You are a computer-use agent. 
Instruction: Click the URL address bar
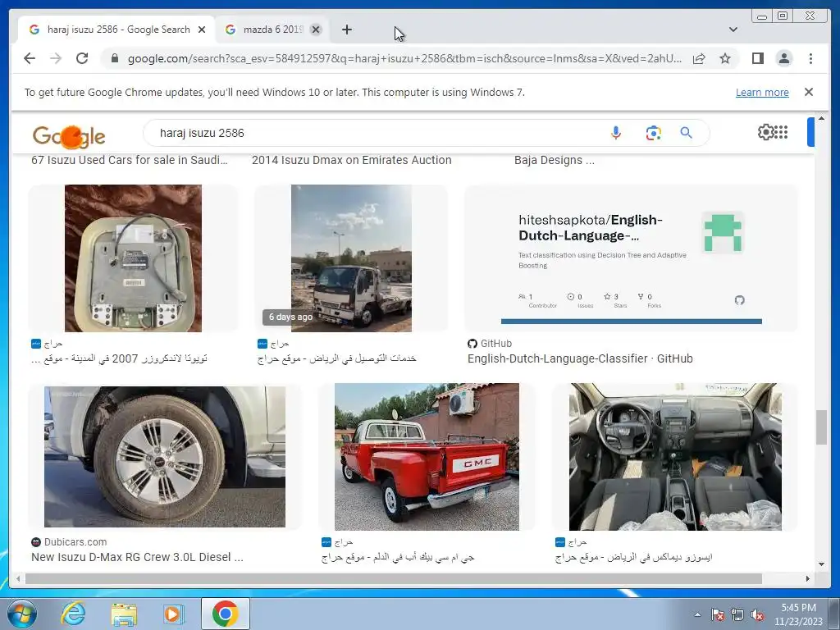pos(404,58)
